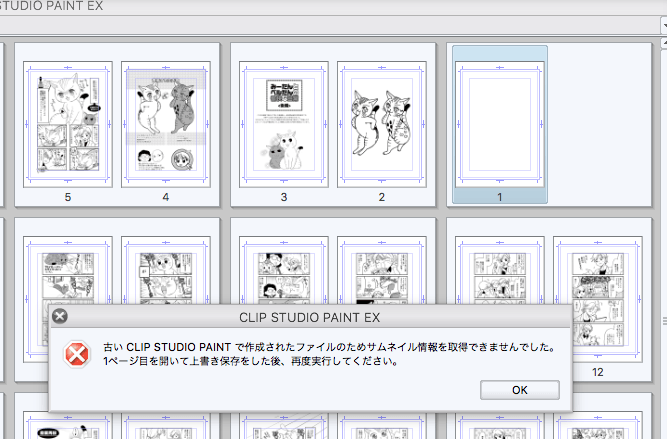667x439 pixels.
Task: Select the thumbnail directly below page 3
Action: (284, 271)
